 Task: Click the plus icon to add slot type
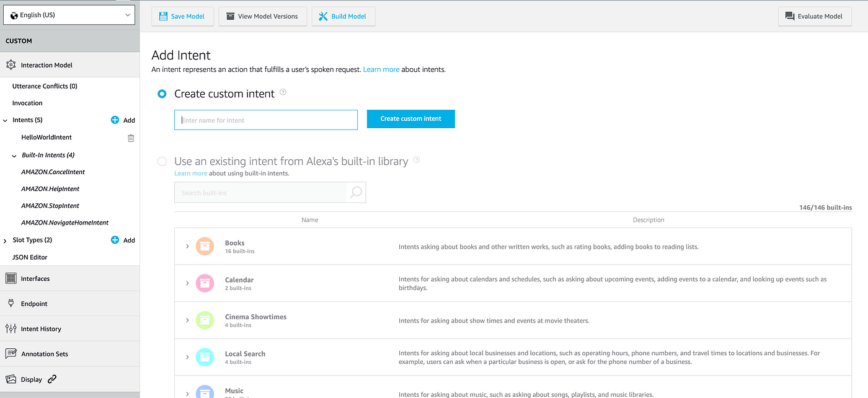(x=115, y=240)
